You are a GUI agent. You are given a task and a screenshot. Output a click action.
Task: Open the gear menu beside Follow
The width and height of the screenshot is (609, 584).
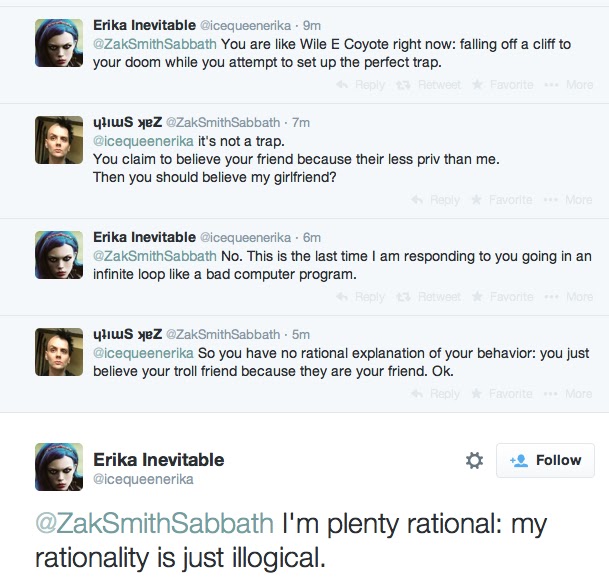(x=475, y=460)
